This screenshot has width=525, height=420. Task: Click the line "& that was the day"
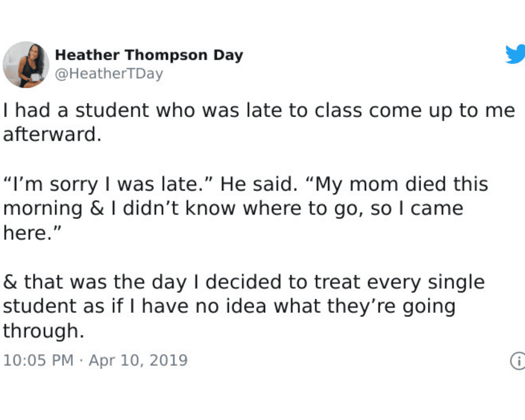pyautogui.click(x=94, y=282)
